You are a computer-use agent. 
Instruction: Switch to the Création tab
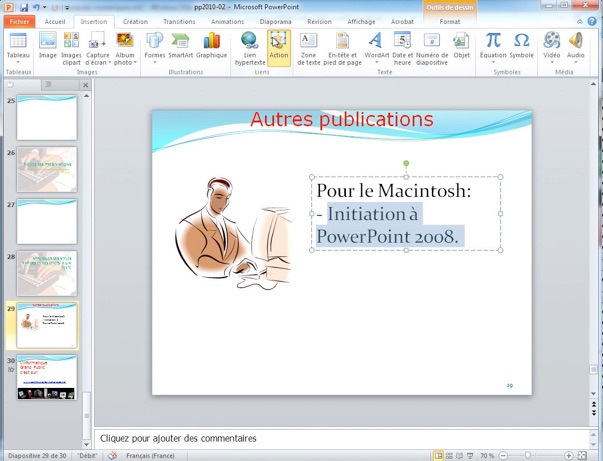coord(135,22)
